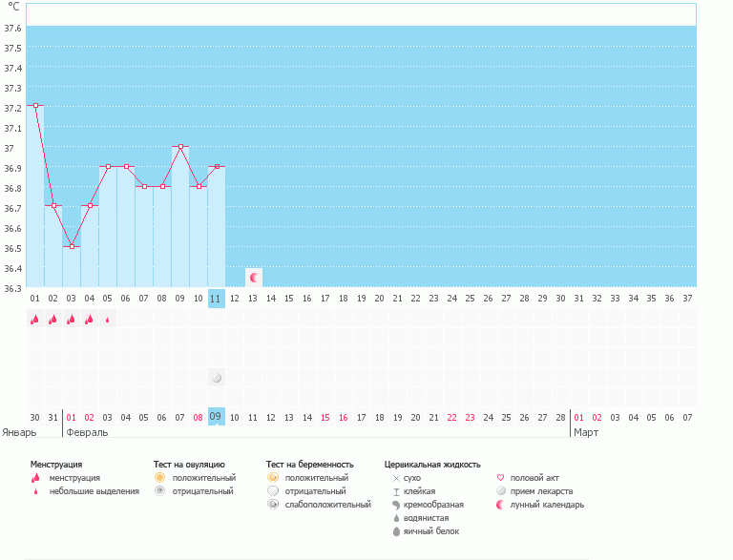
Task: Click the menstruation drop icon under cycle day 01
Action: tap(34, 320)
